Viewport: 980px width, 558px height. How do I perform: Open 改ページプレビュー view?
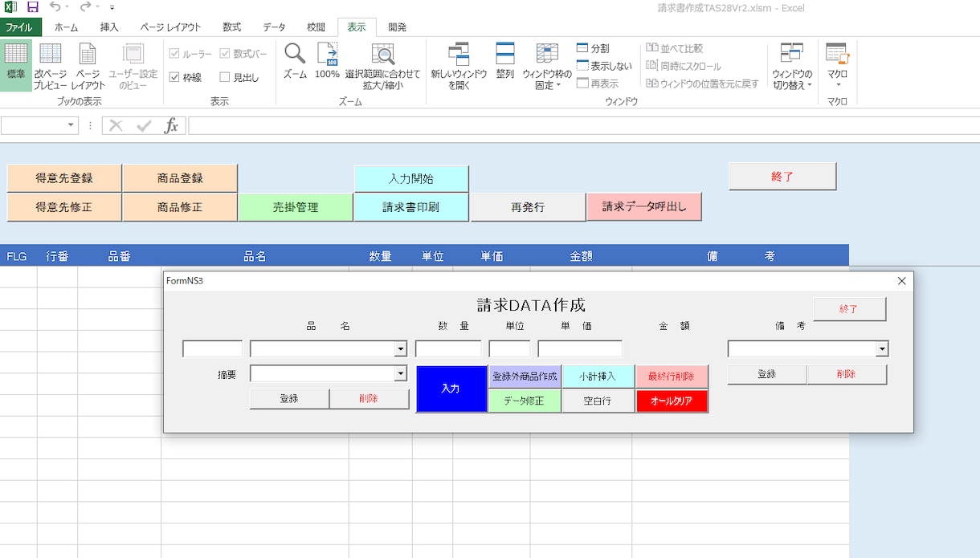(51, 65)
